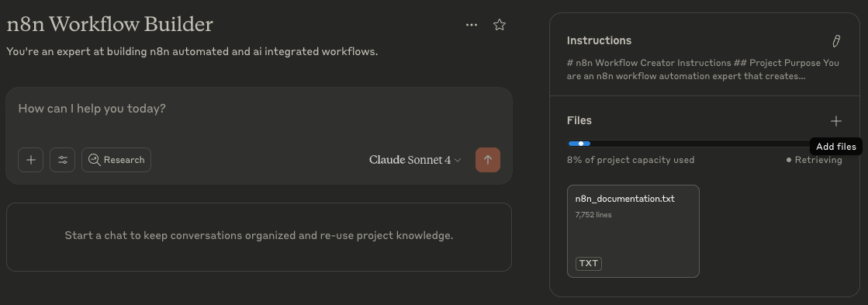
Task: Toggle the Research mode button
Action: 116,160
